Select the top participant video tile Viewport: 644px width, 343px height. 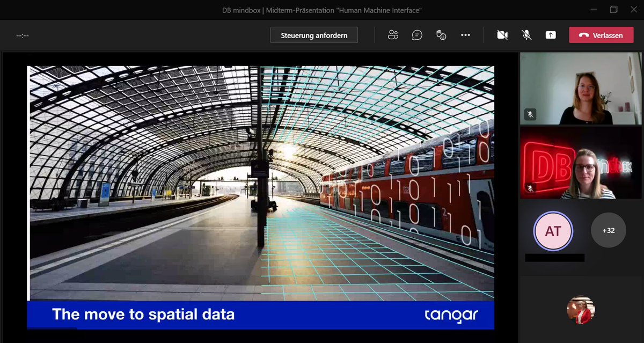point(581,89)
